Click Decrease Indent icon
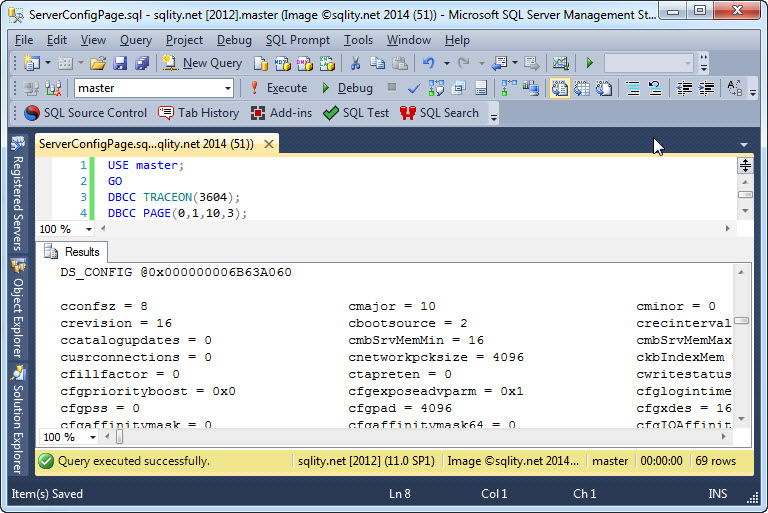This screenshot has height=513, width=768. point(684,88)
